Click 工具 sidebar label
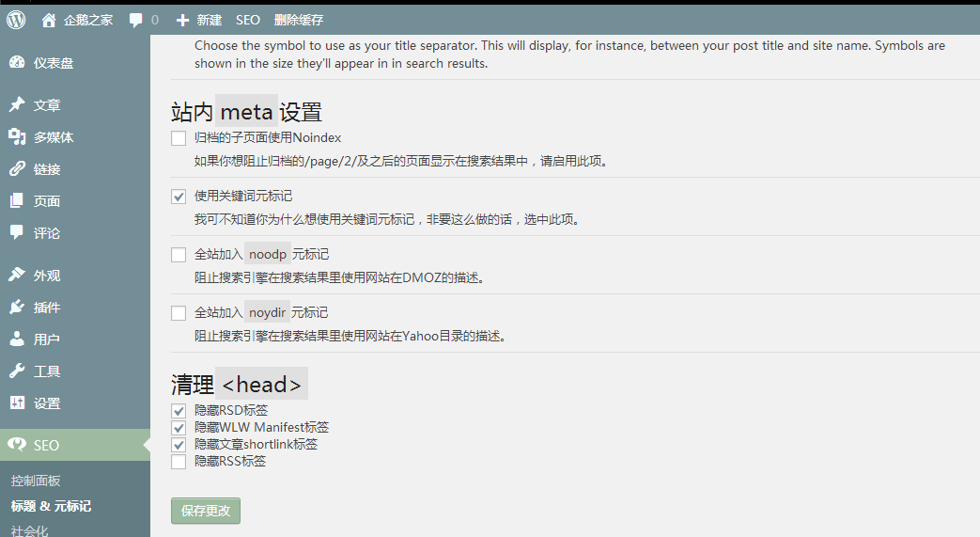 [x=47, y=371]
